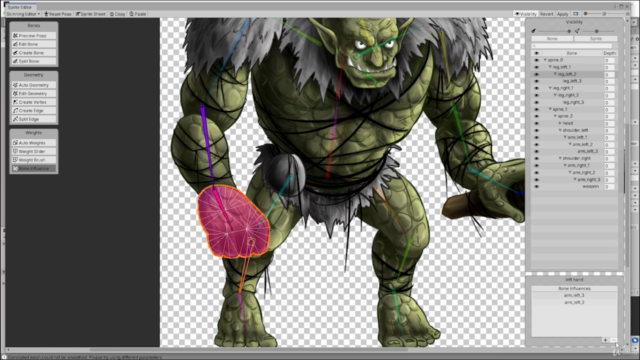Collapse the spine_0 tree node
640x360 pixels.
[545, 60]
